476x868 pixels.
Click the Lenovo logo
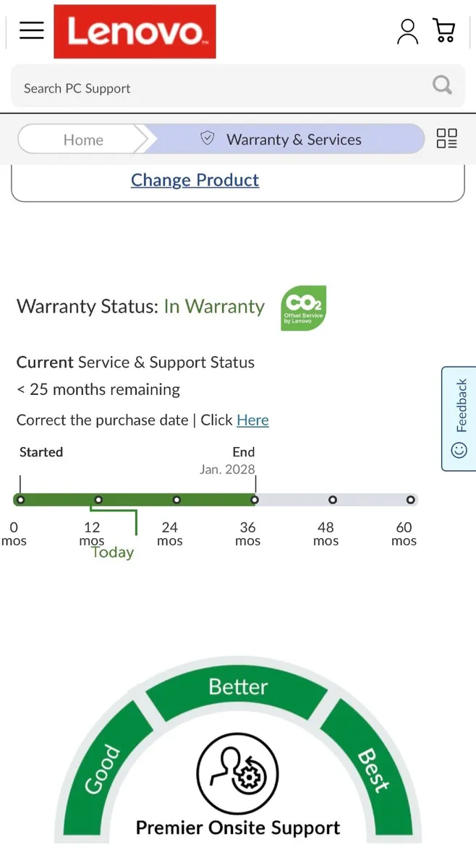pos(135,31)
